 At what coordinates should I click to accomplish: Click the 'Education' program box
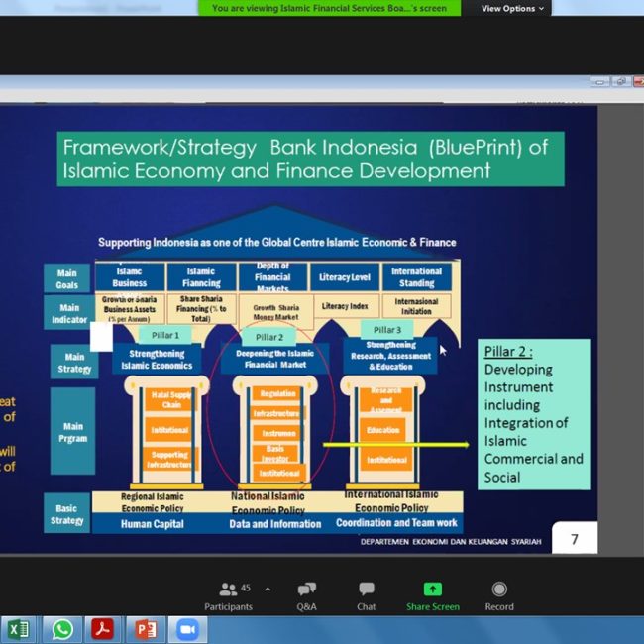click(382, 430)
